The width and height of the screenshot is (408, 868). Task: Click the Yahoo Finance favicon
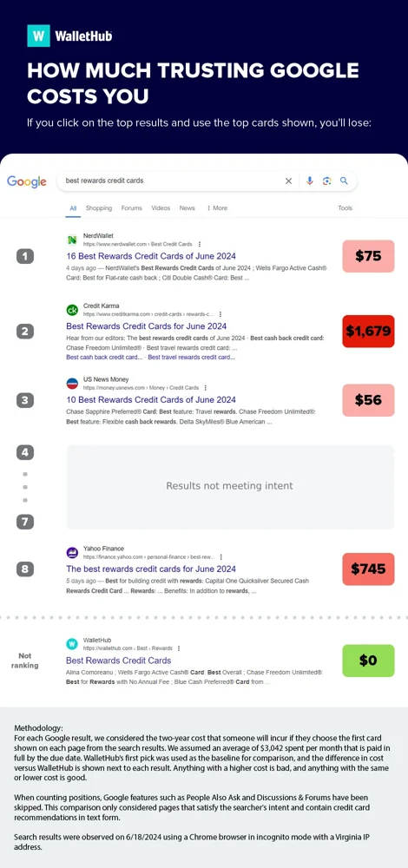click(72, 552)
